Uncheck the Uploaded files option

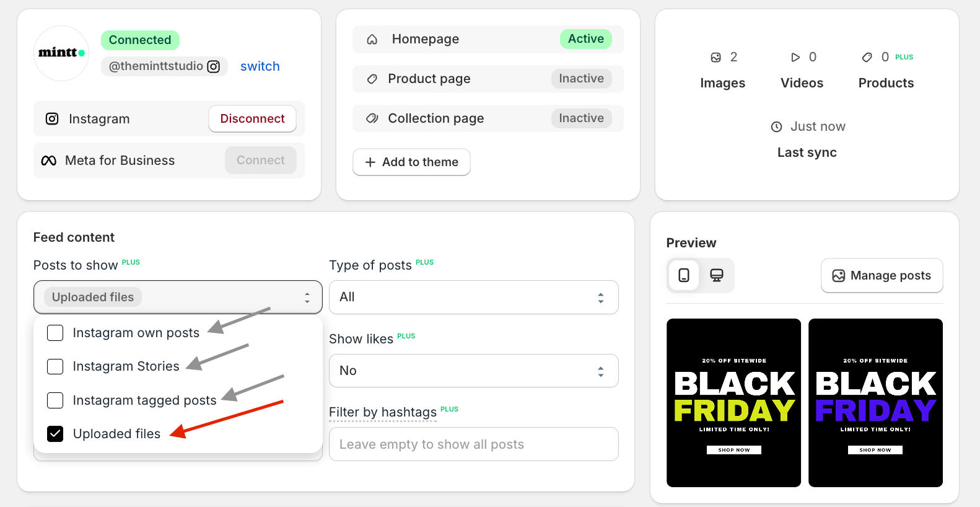(x=55, y=434)
